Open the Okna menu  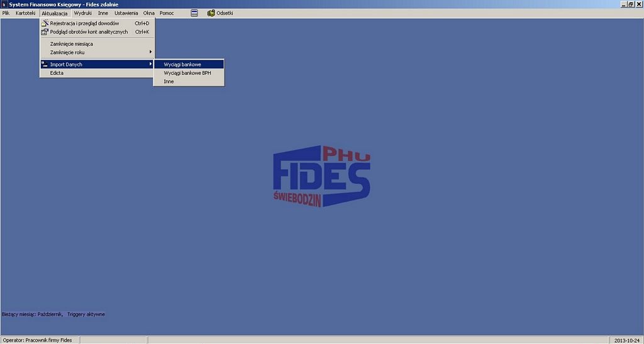pyautogui.click(x=148, y=13)
